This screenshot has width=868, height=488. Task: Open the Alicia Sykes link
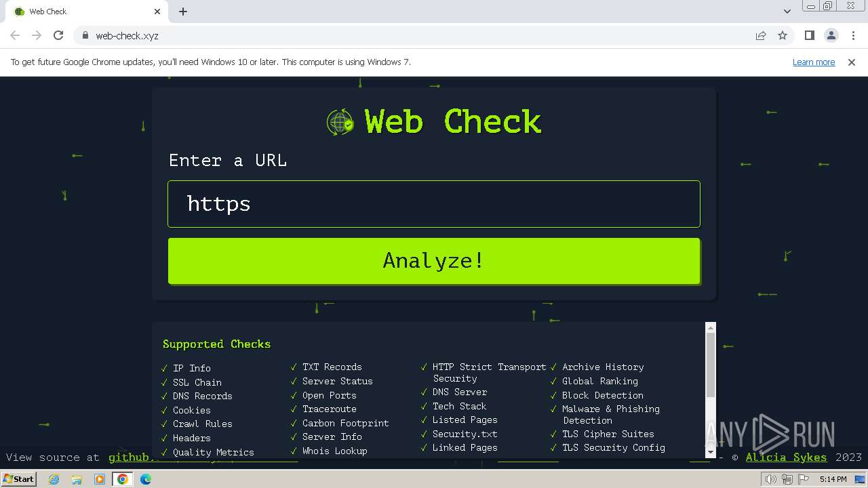[786, 457]
